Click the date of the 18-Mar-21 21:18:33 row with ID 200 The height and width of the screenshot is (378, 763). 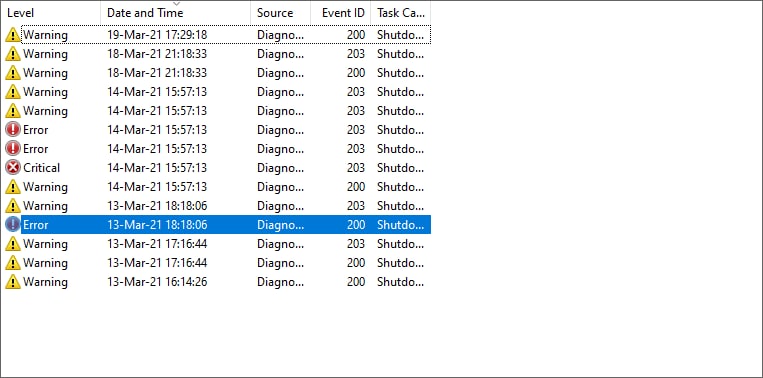pyautogui.click(x=157, y=73)
